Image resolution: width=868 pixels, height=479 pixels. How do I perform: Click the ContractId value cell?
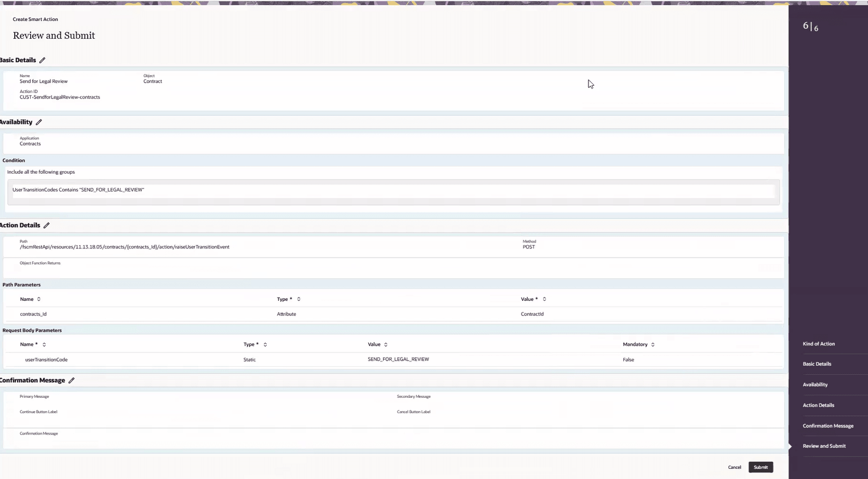[x=532, y=314]
